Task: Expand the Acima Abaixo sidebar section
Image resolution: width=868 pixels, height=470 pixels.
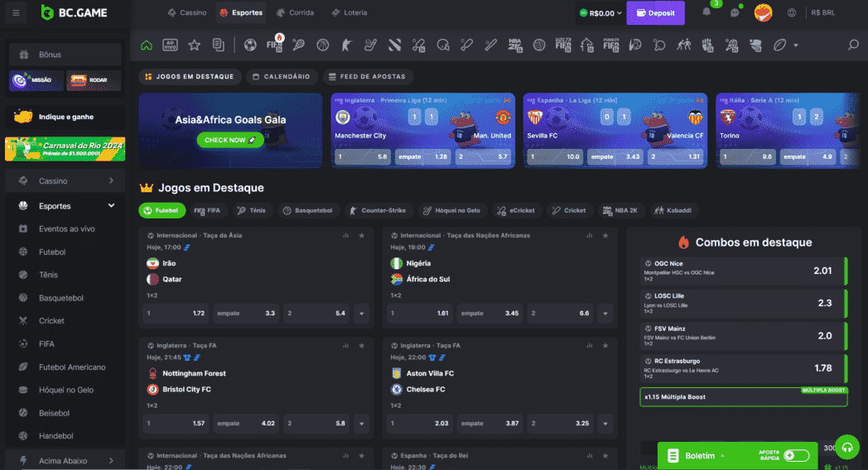Action: tap(65, 461)
